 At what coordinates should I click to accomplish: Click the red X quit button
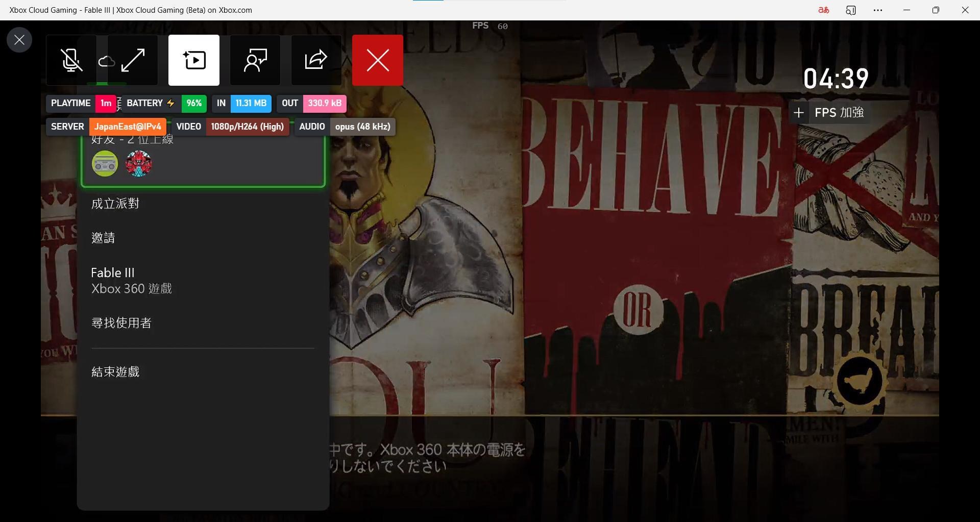[378, 60]
